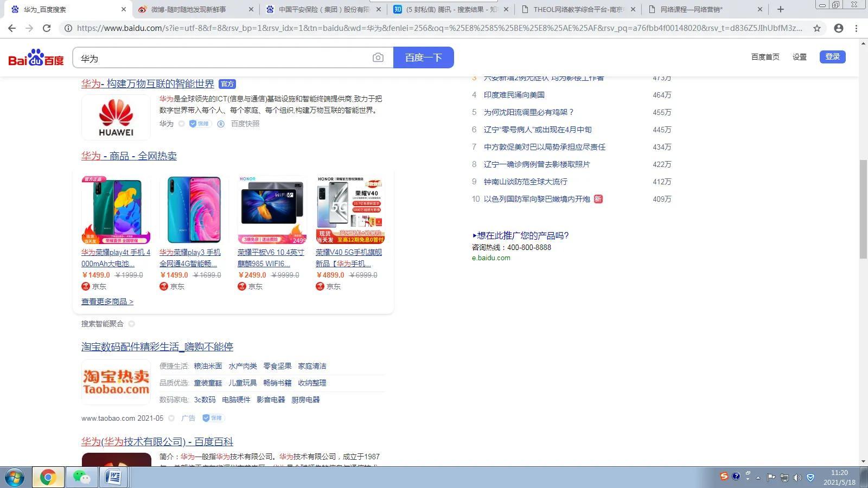
Task: Open the Chrome profile avatar icon
Action: (x=839, y=28)
